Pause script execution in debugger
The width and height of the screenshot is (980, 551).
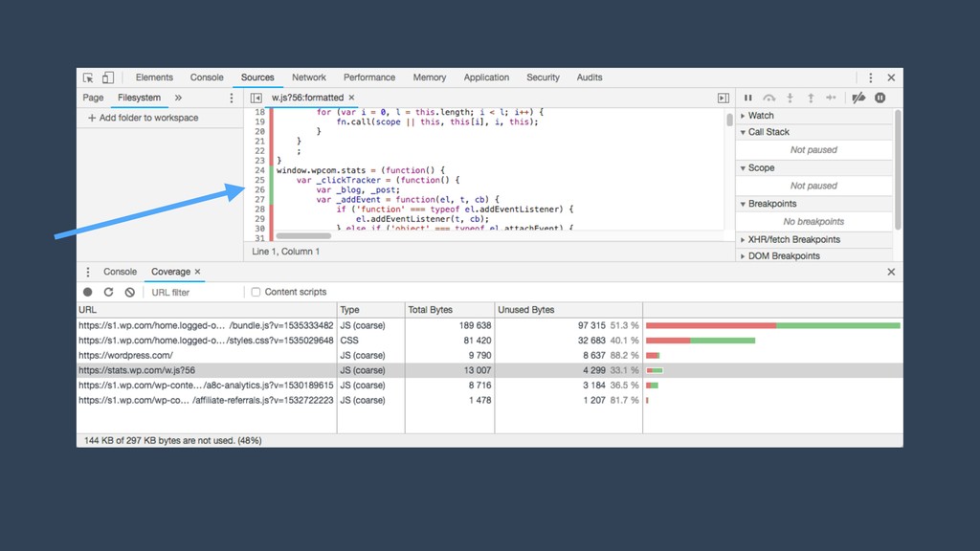click(748, 98)
